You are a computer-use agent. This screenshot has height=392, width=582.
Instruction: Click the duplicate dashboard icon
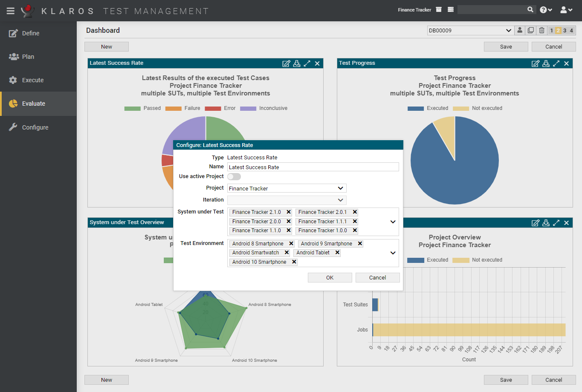[x=530, y=30]
